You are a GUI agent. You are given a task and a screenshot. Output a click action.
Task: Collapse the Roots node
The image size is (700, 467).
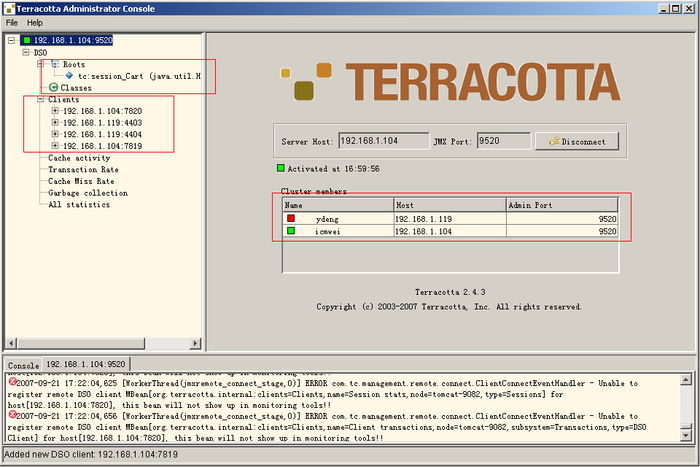[40, 64]
